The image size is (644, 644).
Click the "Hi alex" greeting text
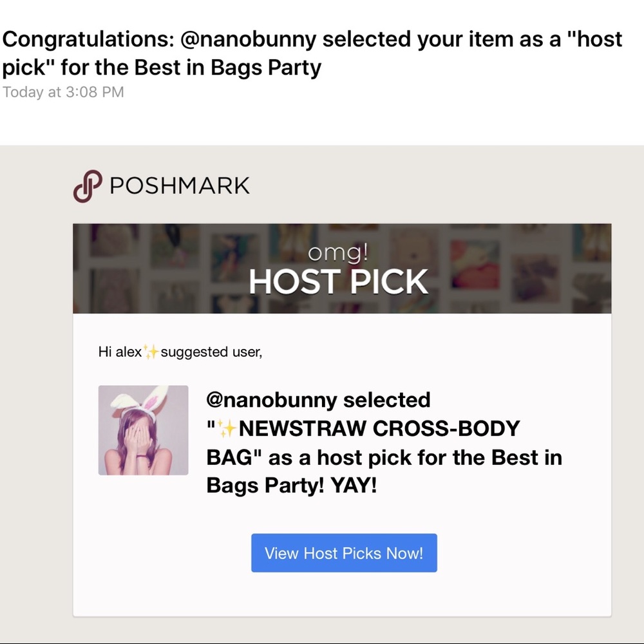coord(120,352)
